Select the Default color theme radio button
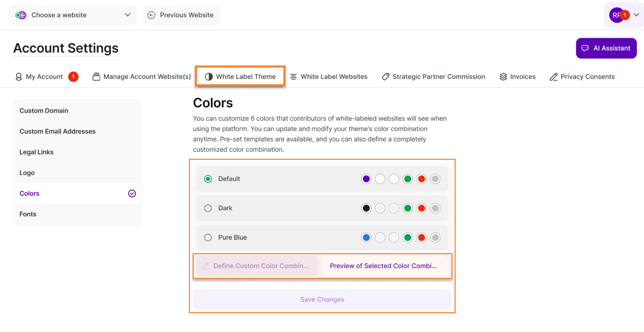 pos(208,179)
